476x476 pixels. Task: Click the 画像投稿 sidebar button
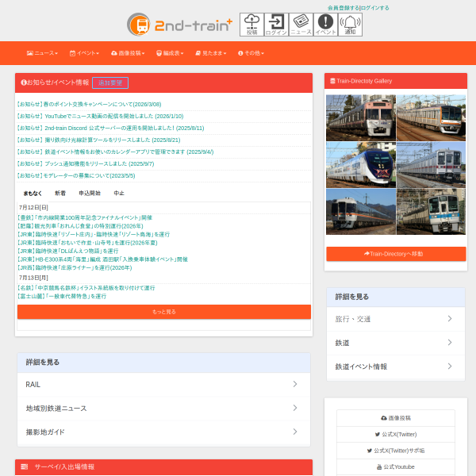coord(396,418)
